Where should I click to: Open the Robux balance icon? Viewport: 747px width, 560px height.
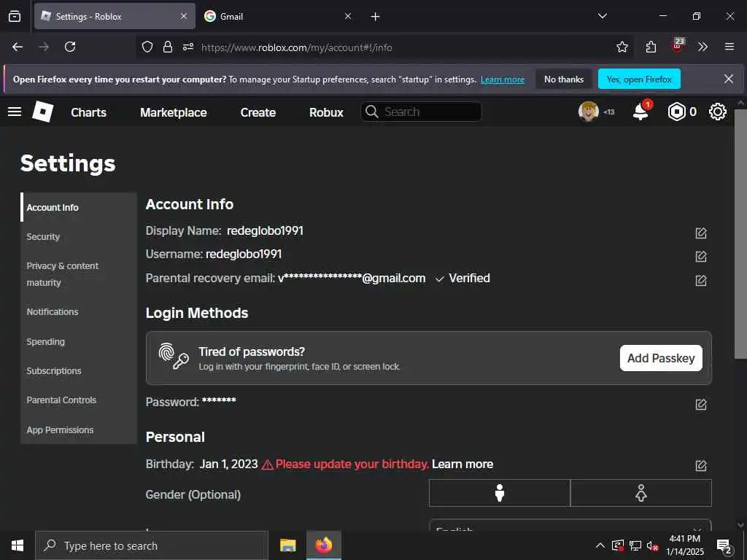pyautogui.click(x=676, y=112)
